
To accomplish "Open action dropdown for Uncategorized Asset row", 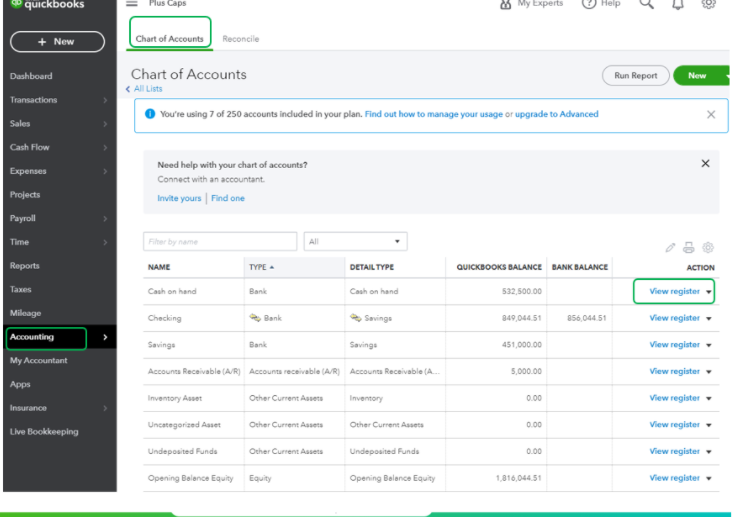I will pyautogui.click(x=709, y=425).
